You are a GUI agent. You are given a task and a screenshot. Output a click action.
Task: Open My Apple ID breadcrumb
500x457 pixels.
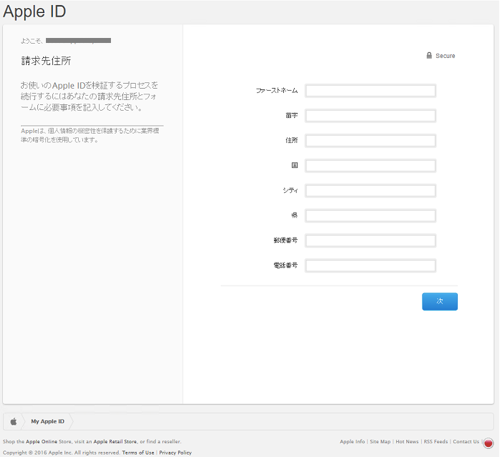pos(48,421)
